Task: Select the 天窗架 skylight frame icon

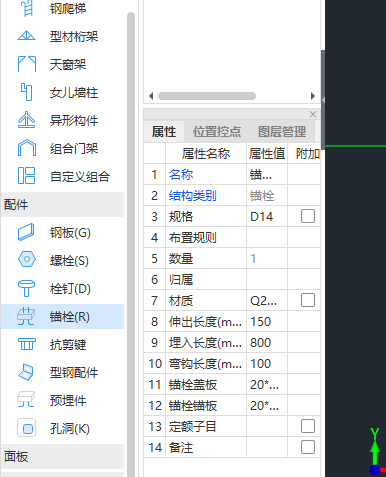Action: (x=27, y=64)
